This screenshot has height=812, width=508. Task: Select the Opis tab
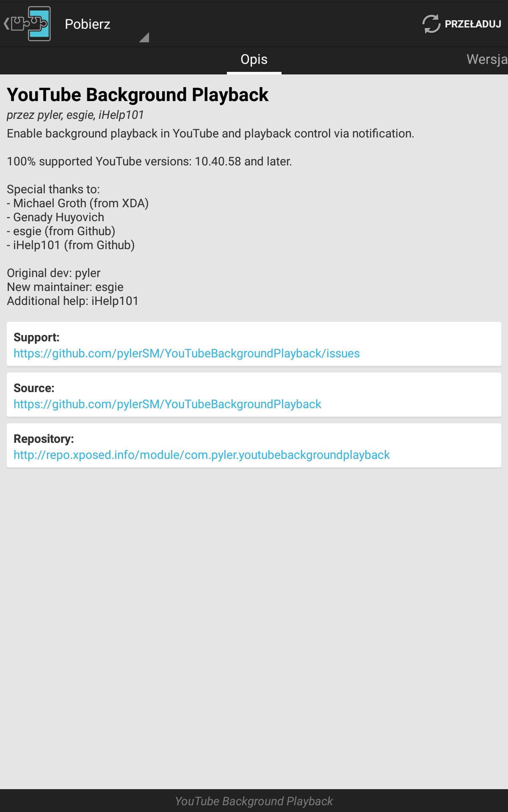(x=254, y=60)
